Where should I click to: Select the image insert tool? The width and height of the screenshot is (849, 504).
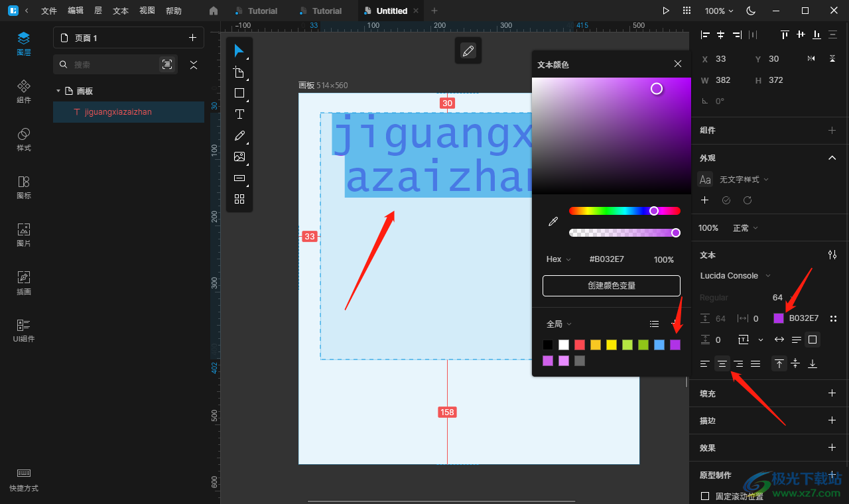click(239, 157)
